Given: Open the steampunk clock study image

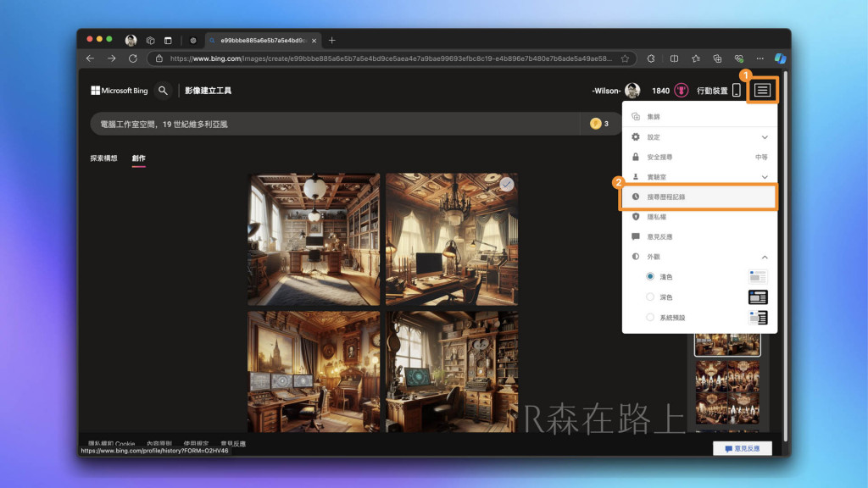Looking at the screenshot, I should [x=452, y=371].
